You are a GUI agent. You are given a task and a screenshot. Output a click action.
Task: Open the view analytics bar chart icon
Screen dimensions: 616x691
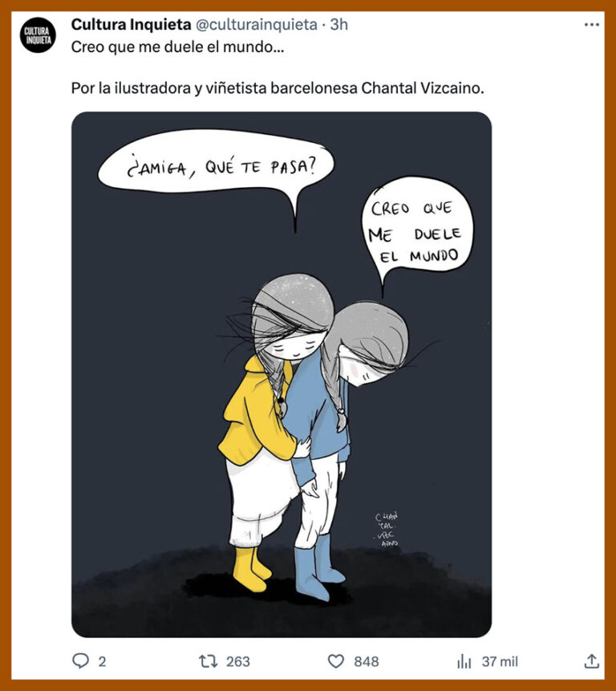tap(464, 661)
